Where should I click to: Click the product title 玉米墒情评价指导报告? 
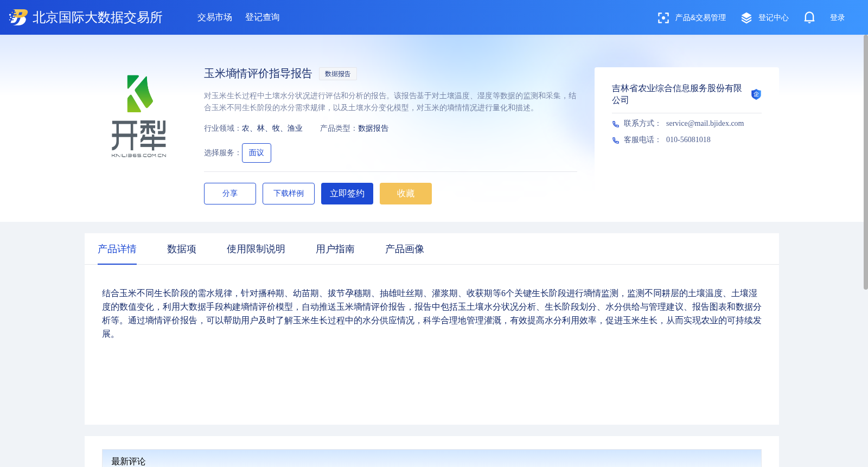(x=258, y=74)
